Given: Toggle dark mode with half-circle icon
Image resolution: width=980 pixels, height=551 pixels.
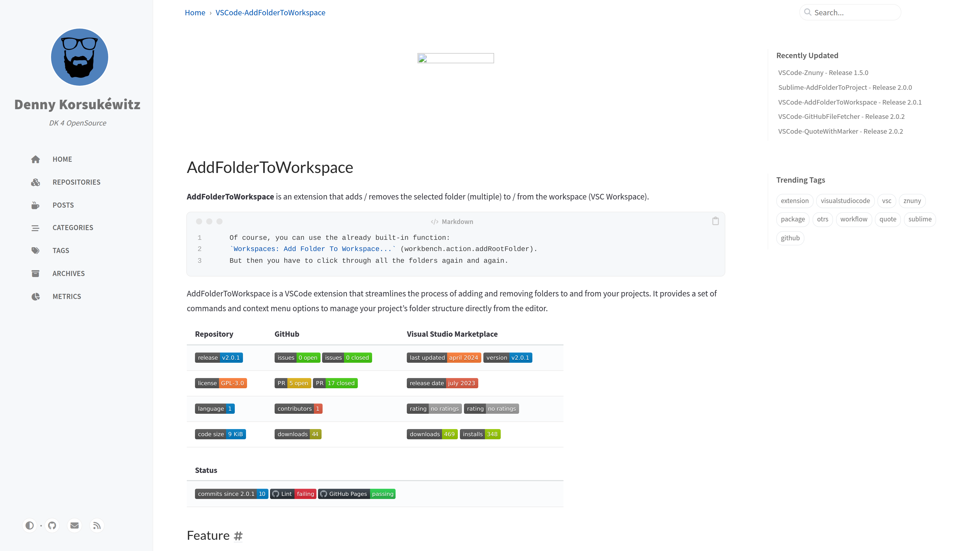Looking at the screenshot, I should [x=29, y=525].
